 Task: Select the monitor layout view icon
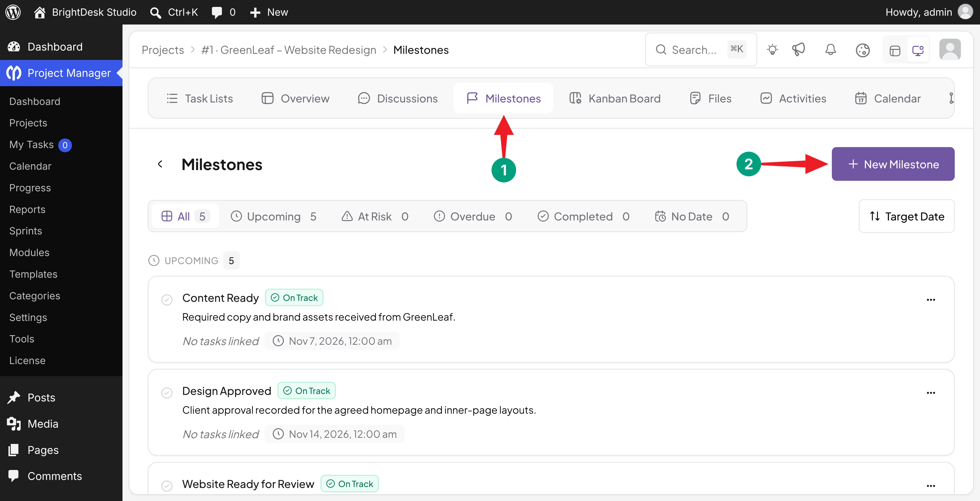[x=918, y=50]
